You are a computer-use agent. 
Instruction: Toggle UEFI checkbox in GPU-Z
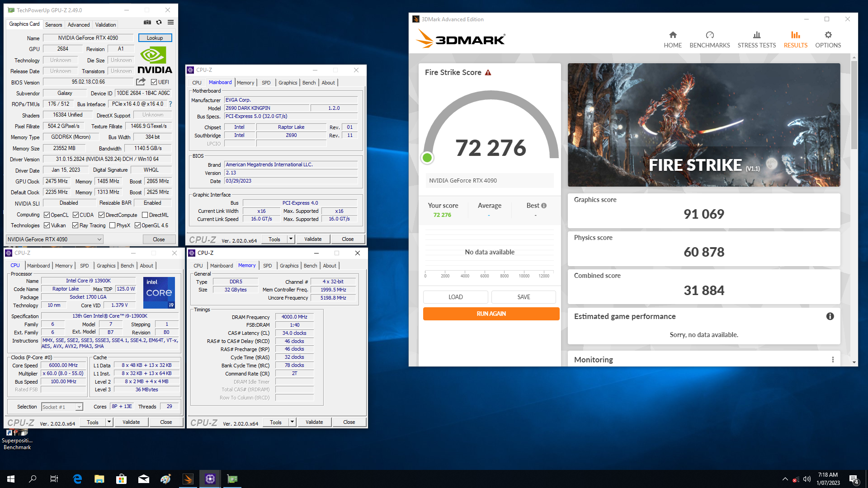pyautogui.click(x=154, y=82)
